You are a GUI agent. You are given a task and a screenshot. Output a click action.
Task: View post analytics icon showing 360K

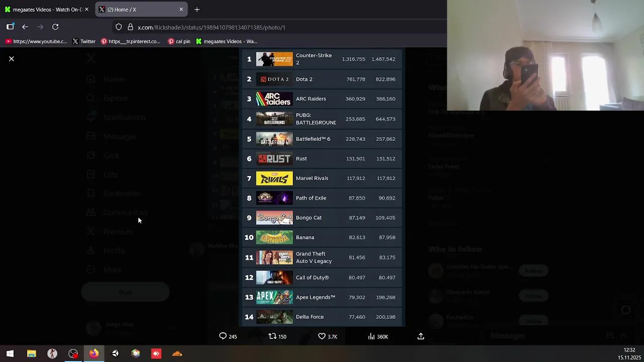coord(378,336)
